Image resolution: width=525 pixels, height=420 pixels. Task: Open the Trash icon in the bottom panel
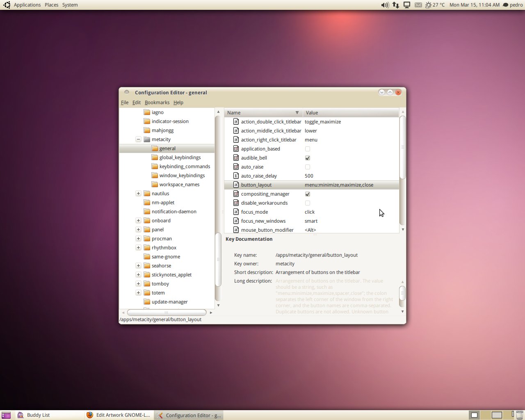[x=520, y=415]
